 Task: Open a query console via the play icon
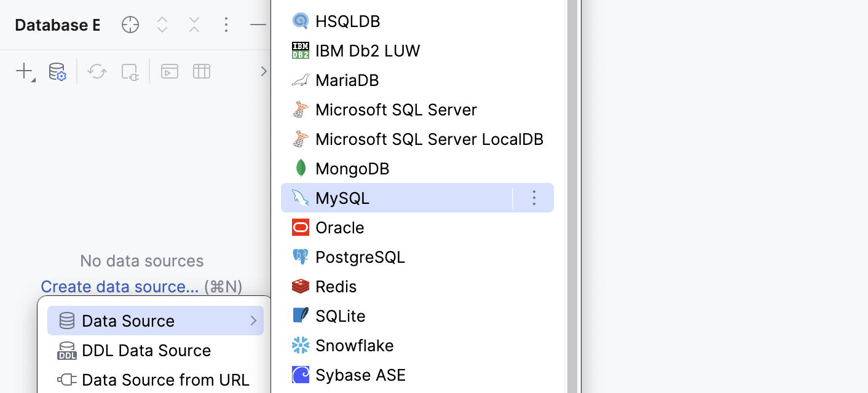tap(169, 71)
